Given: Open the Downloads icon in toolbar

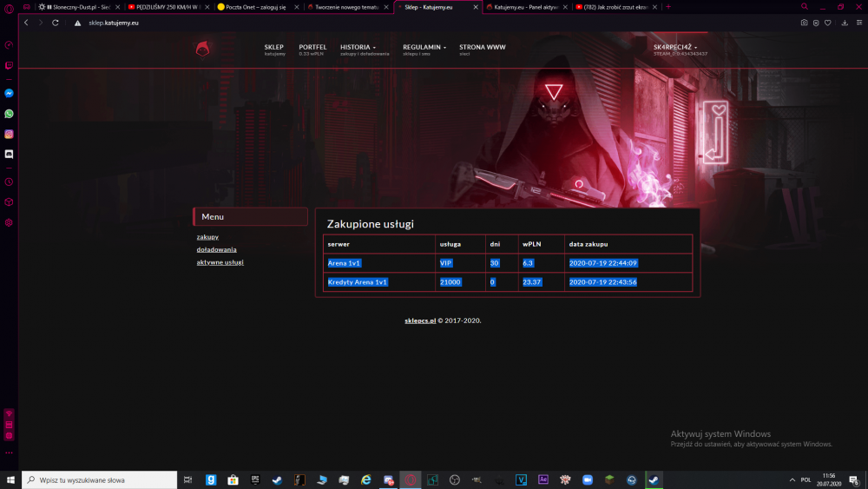Looking at the screenshot, I should coord(845,23).
